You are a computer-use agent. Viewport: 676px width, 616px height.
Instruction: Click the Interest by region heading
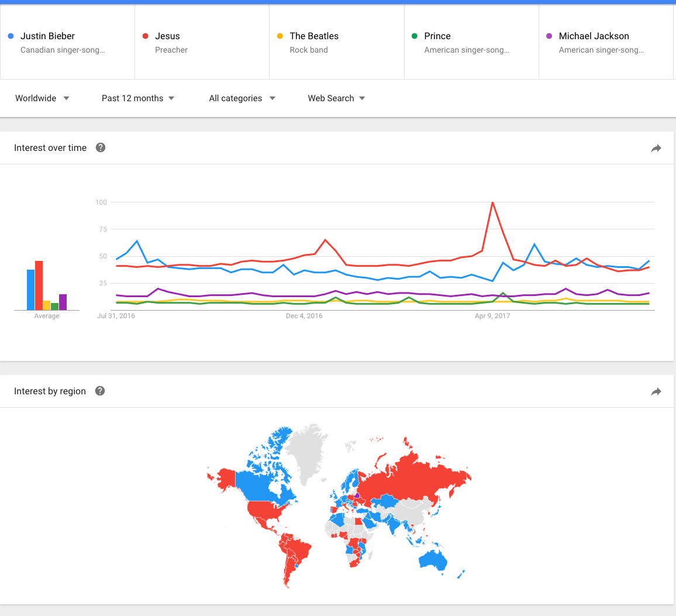pyautogui.click(x=50, y=391)
